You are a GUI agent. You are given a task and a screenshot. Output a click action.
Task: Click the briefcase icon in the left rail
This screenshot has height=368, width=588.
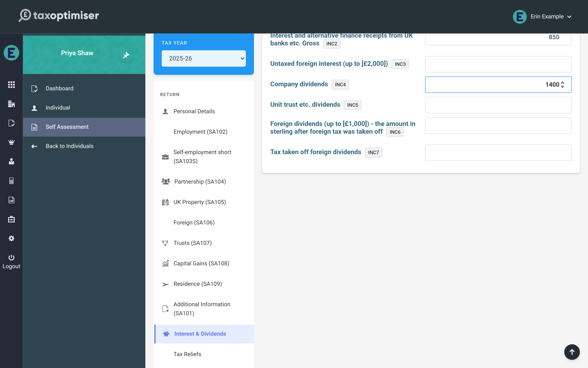[11, 219]
